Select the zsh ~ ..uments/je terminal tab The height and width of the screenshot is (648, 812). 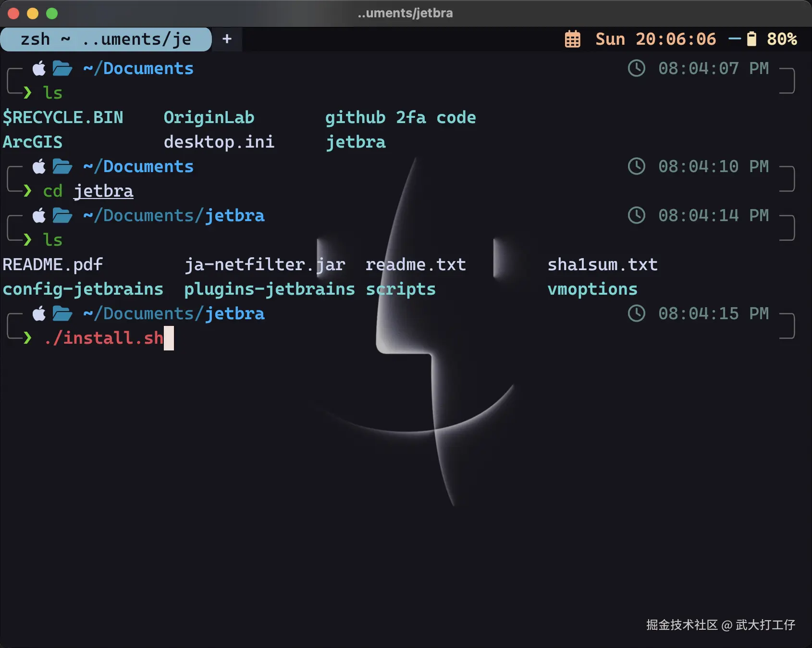106,39
